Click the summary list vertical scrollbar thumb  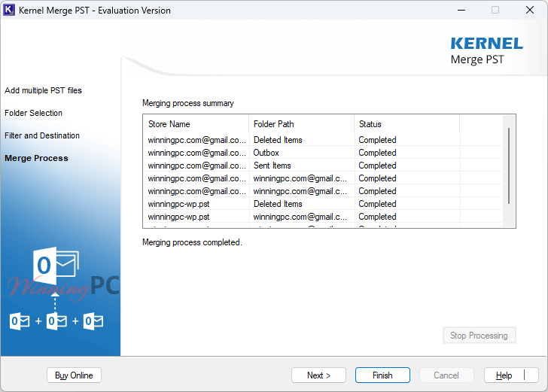509,166
